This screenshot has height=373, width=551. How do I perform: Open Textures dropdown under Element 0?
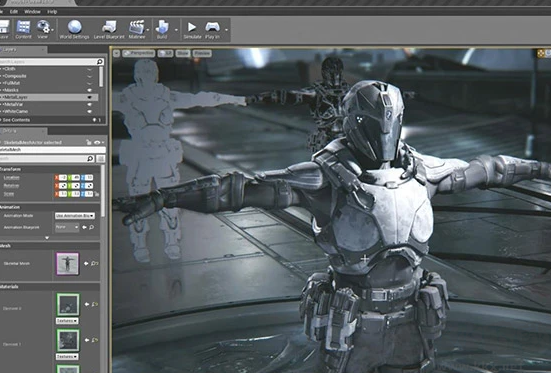(x=67, y=321)
